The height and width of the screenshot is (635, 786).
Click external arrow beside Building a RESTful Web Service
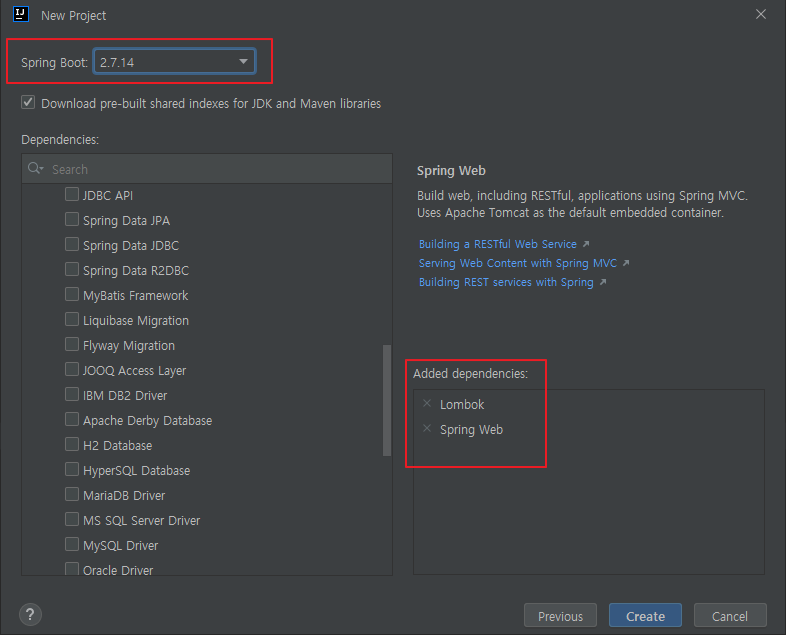click(x=585, y=244)
